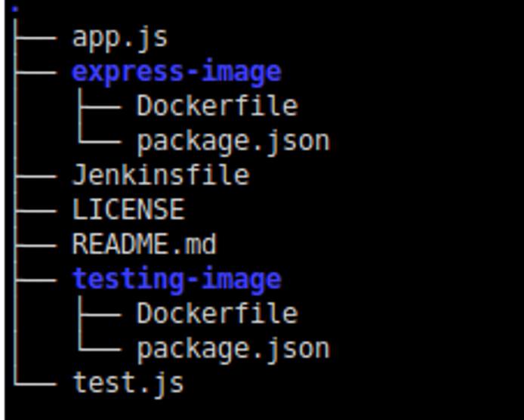Click the branch line before LICENSE

point(36,209)
